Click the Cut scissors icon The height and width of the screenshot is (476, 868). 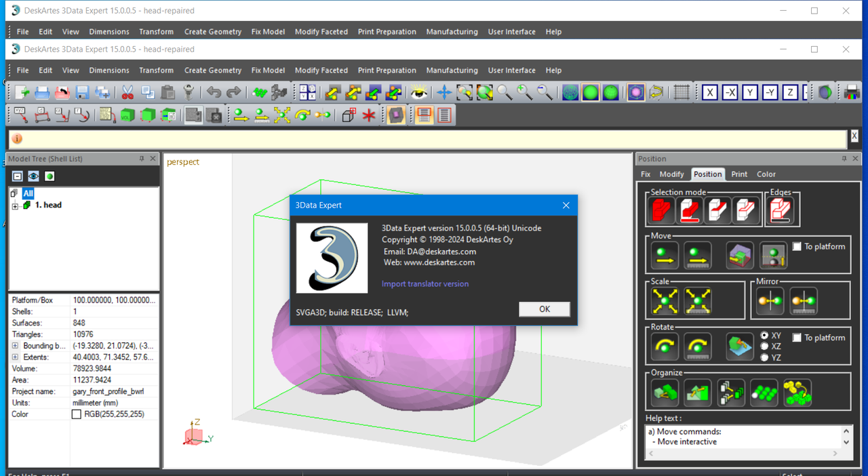(x=127, y=93)
